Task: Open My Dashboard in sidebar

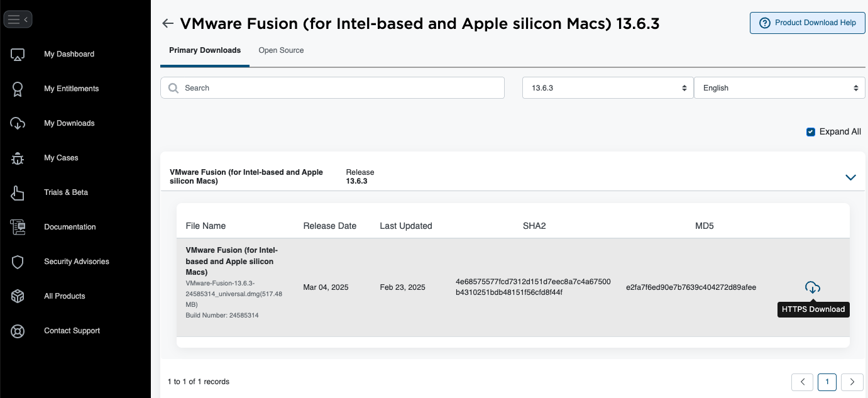Action: 69,54
